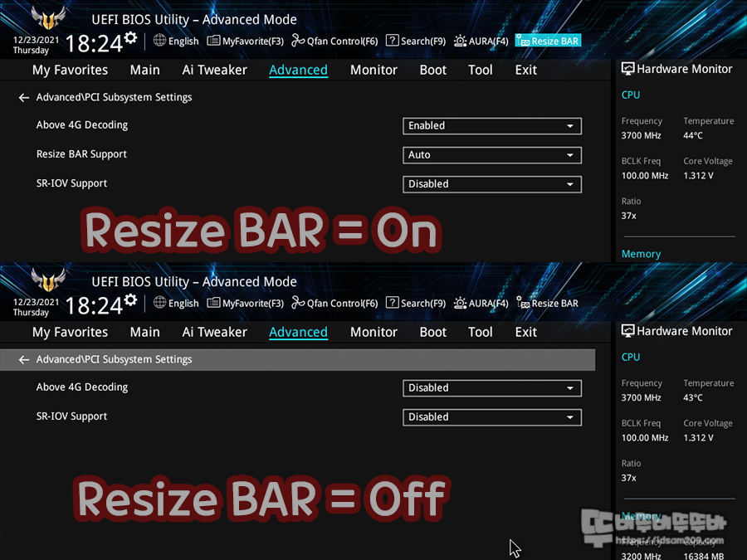Click the monitor icon of upper Hardware Monitor panel
The height and width of the screenshot is (560, 747).
coord(628,69)
